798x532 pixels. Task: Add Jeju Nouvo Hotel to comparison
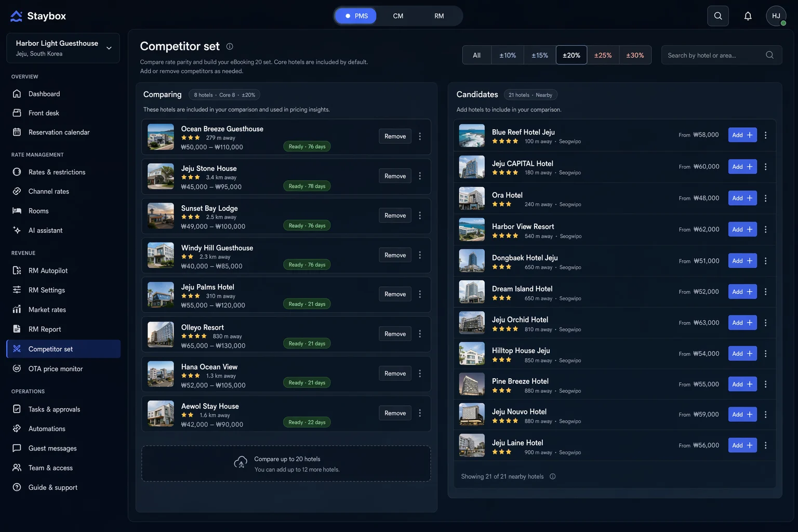742,415
